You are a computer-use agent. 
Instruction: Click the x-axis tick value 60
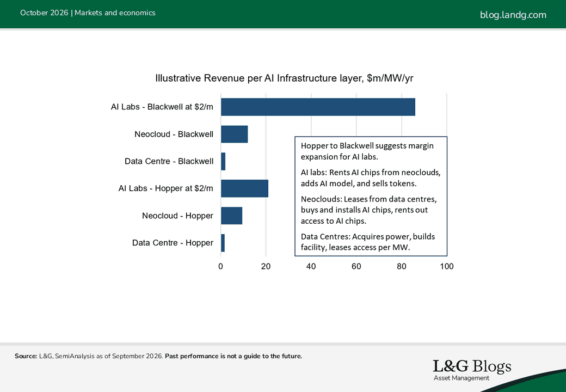coord(356,266)
